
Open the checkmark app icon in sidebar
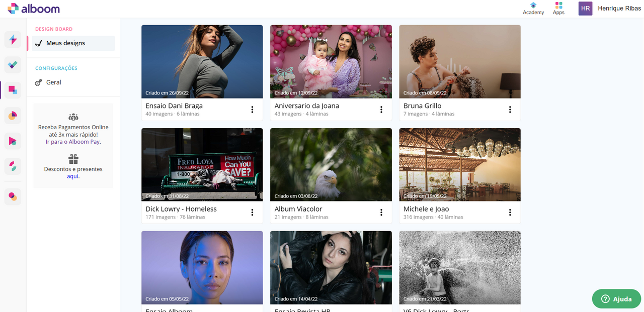(x=13, y=65)
